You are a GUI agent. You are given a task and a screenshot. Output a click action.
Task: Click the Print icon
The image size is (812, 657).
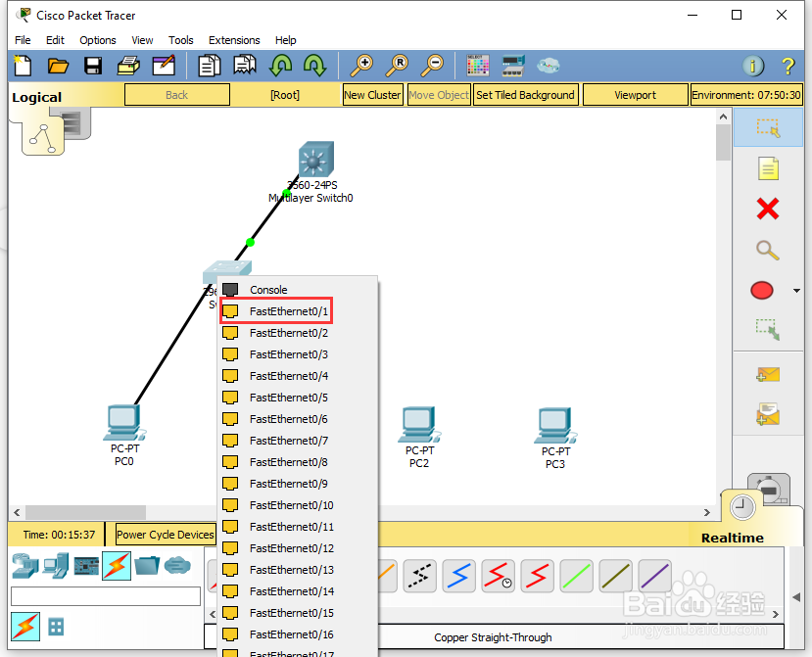pyautogui.click(x=128, y=67)
